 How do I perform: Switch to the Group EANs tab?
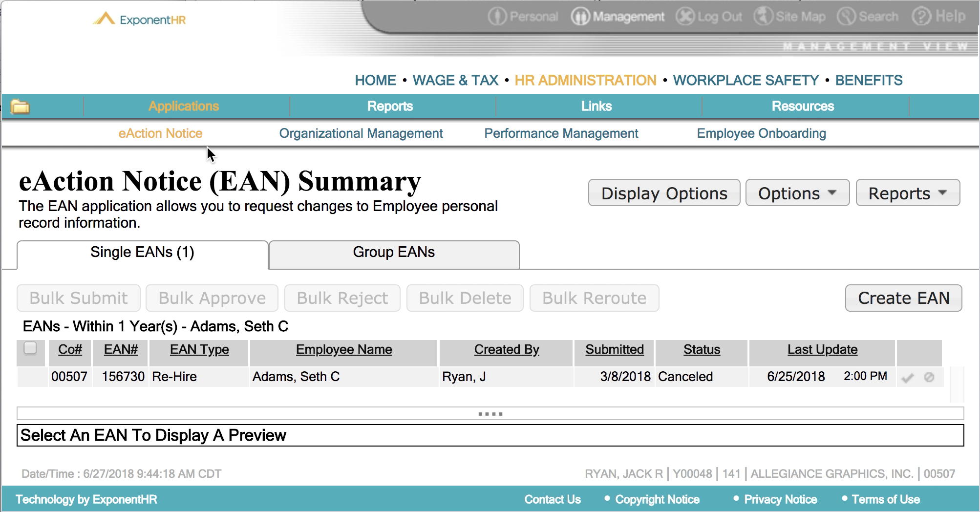tap(394, 253)
